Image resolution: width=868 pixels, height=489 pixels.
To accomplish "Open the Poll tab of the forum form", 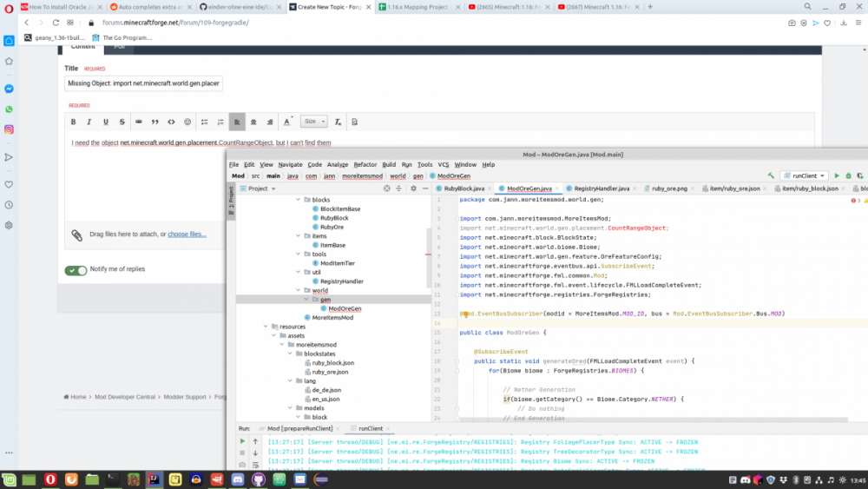I will coord(119,47).
